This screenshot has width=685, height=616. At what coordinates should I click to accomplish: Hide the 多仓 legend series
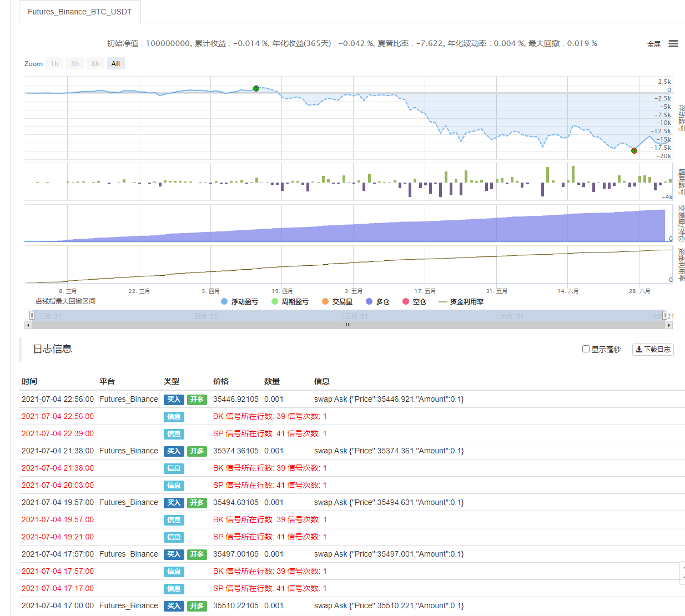377,302
